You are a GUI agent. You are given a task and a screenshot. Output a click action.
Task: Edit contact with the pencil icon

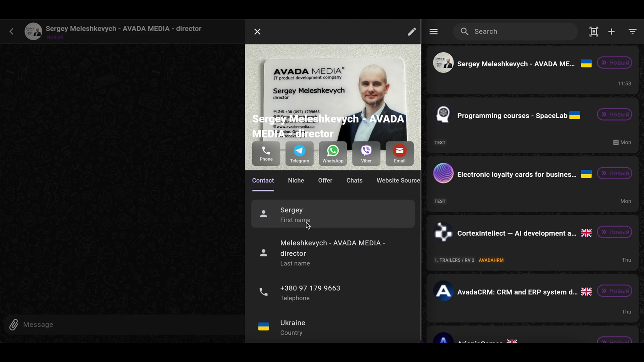[412, 32]
